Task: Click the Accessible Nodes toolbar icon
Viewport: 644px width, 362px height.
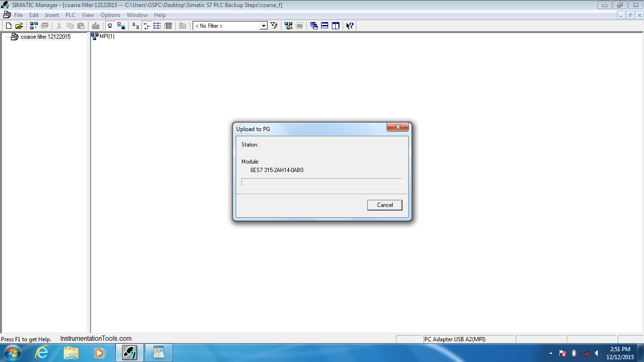Action: (x=34, y=26)
